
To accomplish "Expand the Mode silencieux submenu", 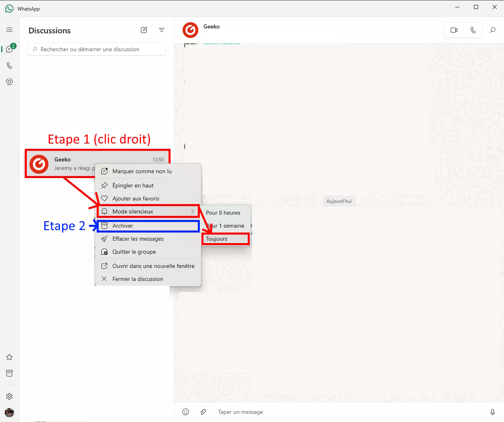I will [x=148, y=211].
